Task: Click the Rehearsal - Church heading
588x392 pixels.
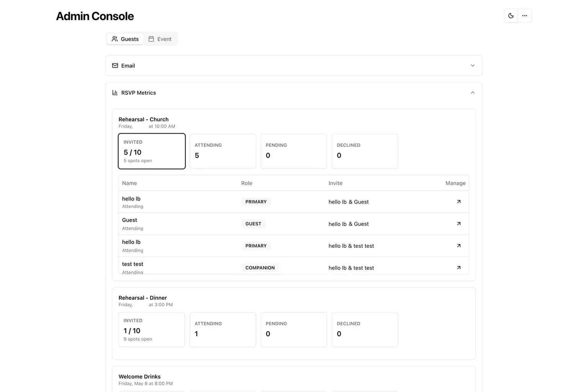Action: pos(144,119)
